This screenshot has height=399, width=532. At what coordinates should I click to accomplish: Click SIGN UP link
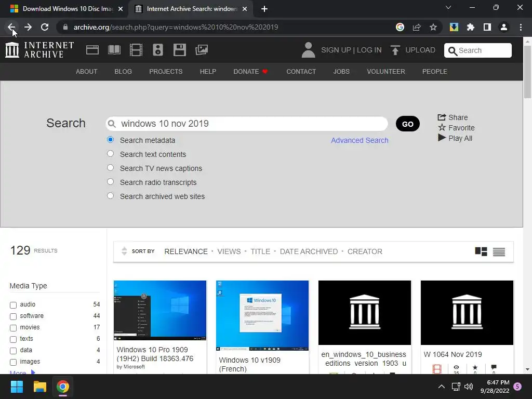point(336,50)
